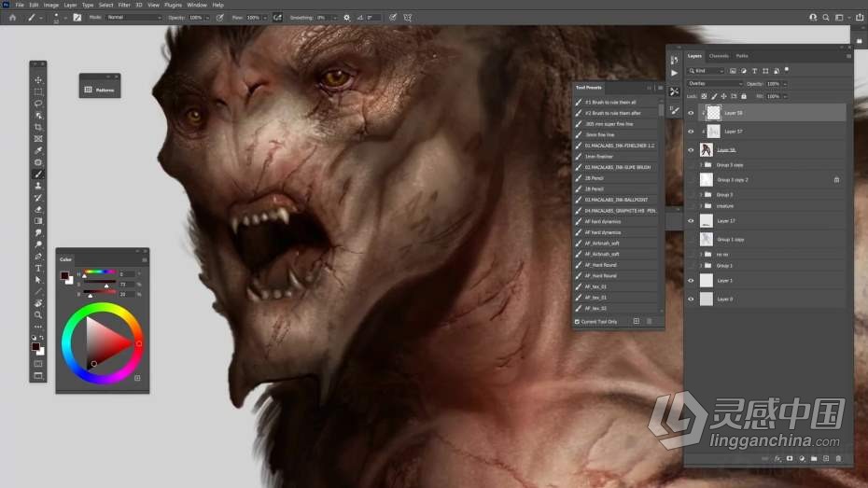
Task: Open layer filter Kind dropdown
Action: [706, 71]
